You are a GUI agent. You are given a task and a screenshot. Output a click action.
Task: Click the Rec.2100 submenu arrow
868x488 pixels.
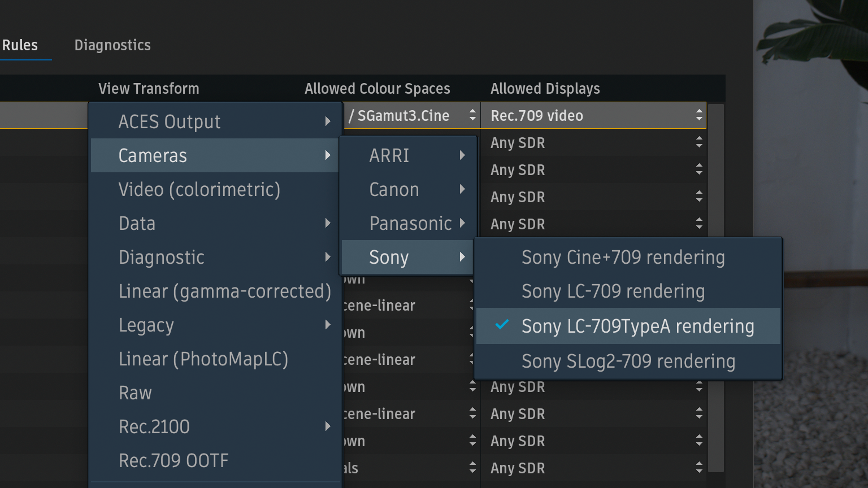(328, 426)
